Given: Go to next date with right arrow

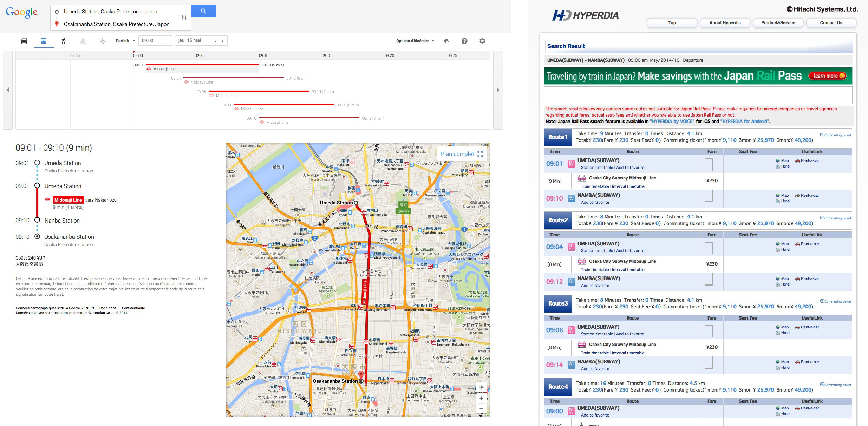Looking at the screenshot, I should (x=222, y=41).
